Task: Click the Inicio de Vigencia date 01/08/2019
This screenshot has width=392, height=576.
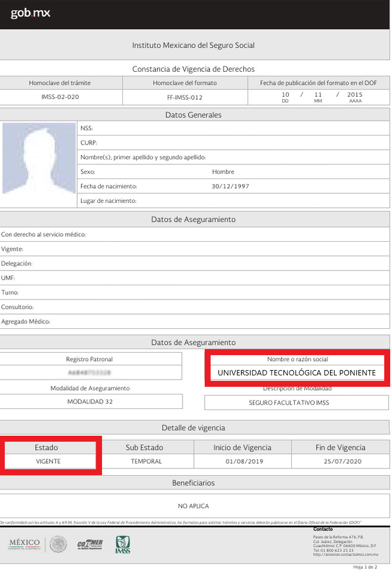Action: pyautogui.click(x=242, y=461)
